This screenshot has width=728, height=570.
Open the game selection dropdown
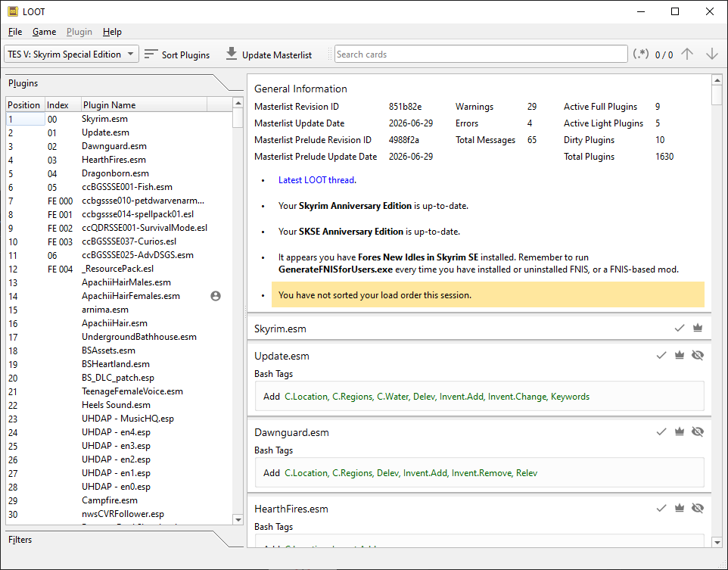coord(71,55)
